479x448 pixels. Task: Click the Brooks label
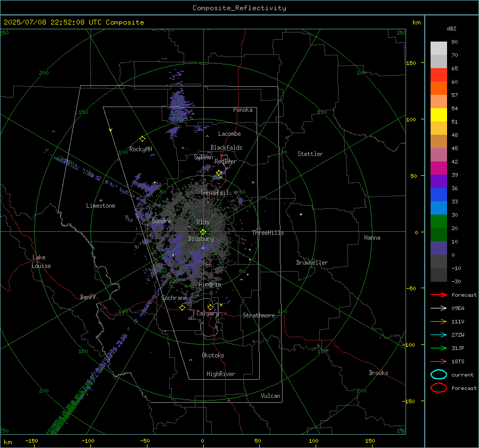[x=378, y=373]
